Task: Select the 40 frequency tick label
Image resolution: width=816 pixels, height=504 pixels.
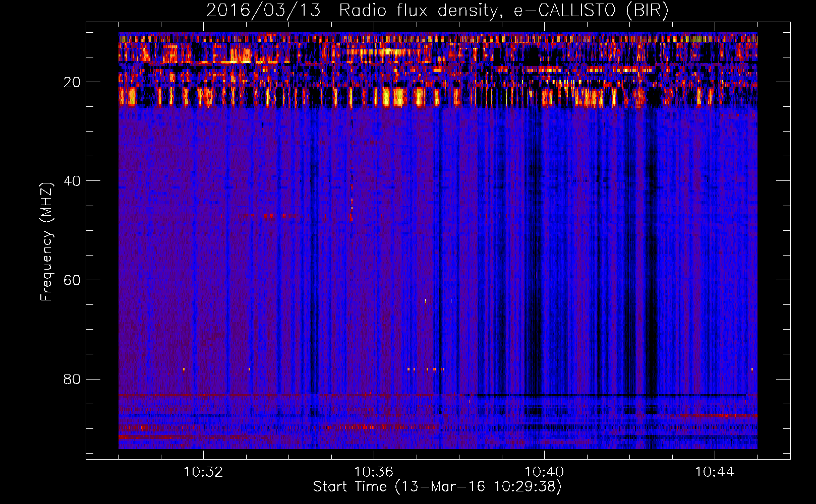Action: coord(72,181)
